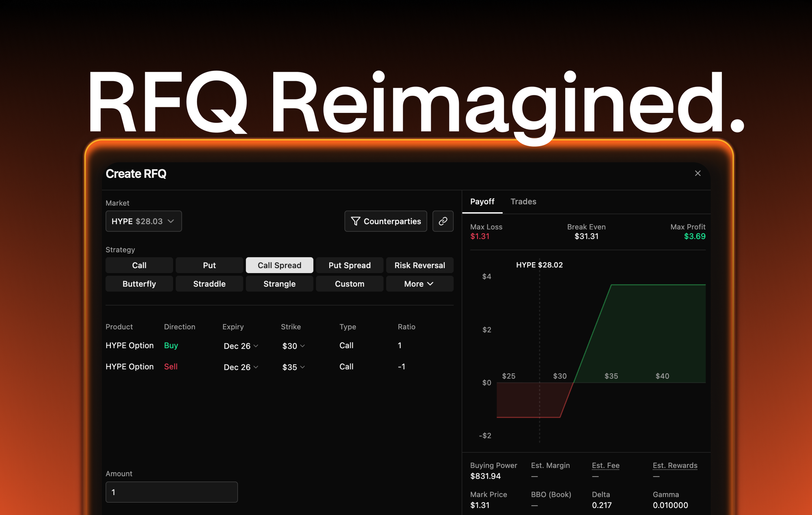Screen dimensions: 812x515
Task: Change the $35 strike via its dropdown
Action: [292, 367]
